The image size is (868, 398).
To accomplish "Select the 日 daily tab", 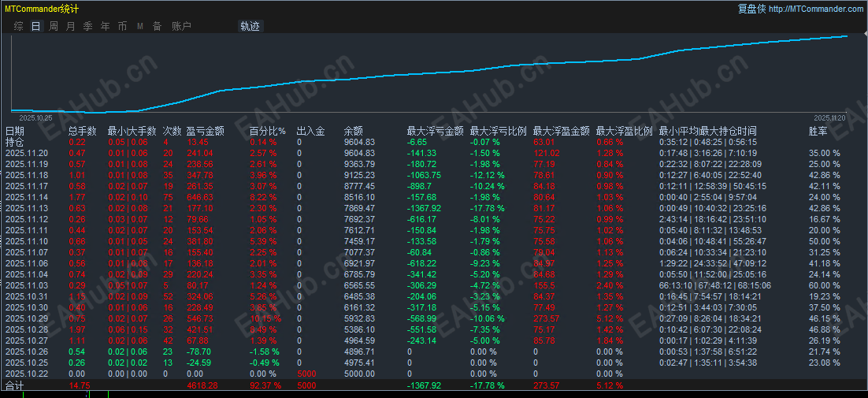I will [x=36, y=26].
